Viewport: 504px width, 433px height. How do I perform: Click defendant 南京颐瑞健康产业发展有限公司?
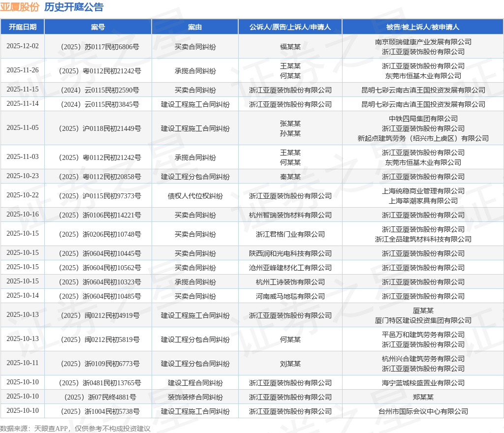click(x=423, y=42)
